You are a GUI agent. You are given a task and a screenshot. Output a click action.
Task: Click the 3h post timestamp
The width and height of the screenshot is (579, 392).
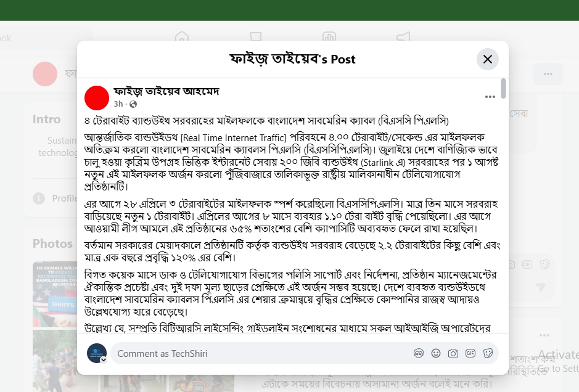118,104
